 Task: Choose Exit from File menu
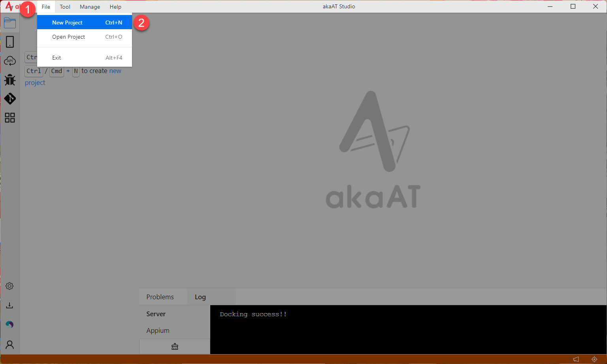[85, 58]
